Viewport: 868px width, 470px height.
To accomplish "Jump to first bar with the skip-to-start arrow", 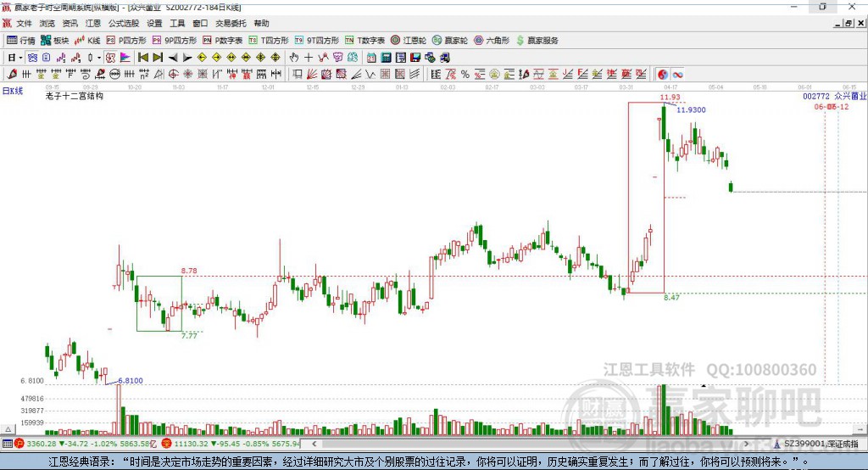I will click(142, 58).
